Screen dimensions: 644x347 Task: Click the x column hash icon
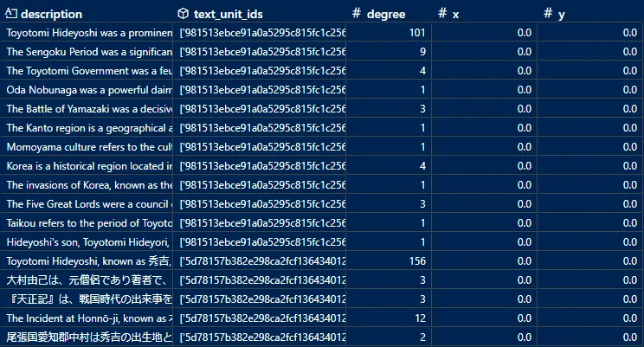[442, 13]
